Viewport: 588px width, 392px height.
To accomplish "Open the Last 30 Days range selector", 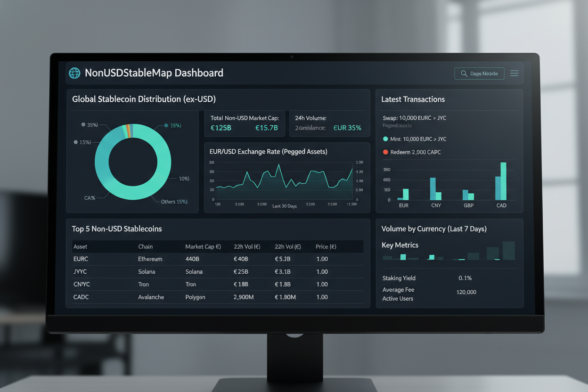I will [286, 205].
